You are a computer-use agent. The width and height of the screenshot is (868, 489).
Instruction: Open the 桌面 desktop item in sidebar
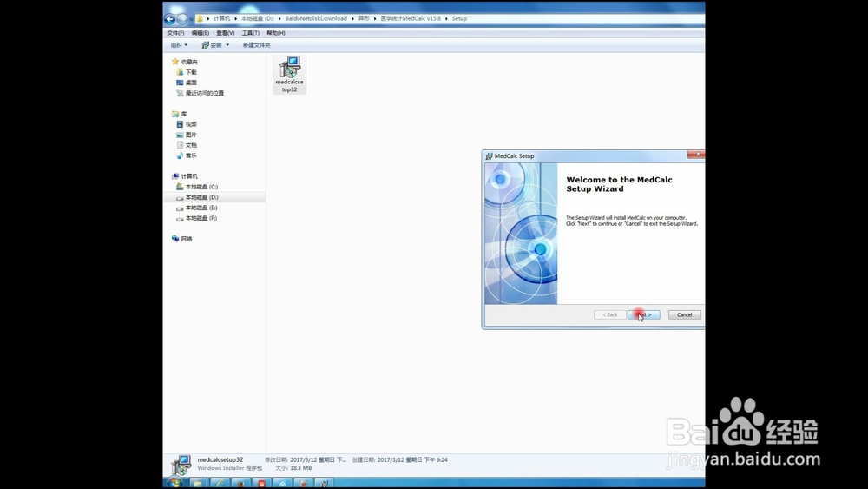[x=187, y=83]
